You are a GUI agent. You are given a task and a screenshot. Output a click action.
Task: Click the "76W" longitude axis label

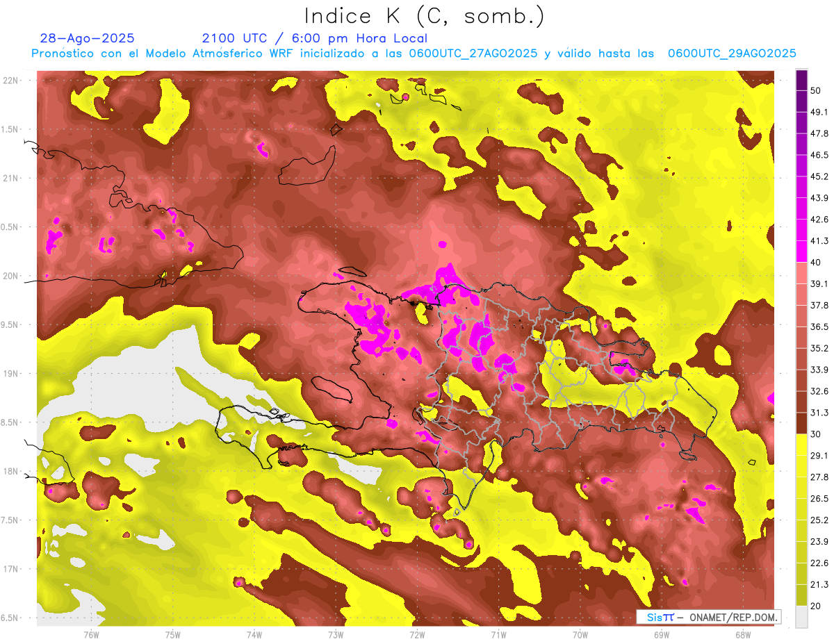(91, 634)
